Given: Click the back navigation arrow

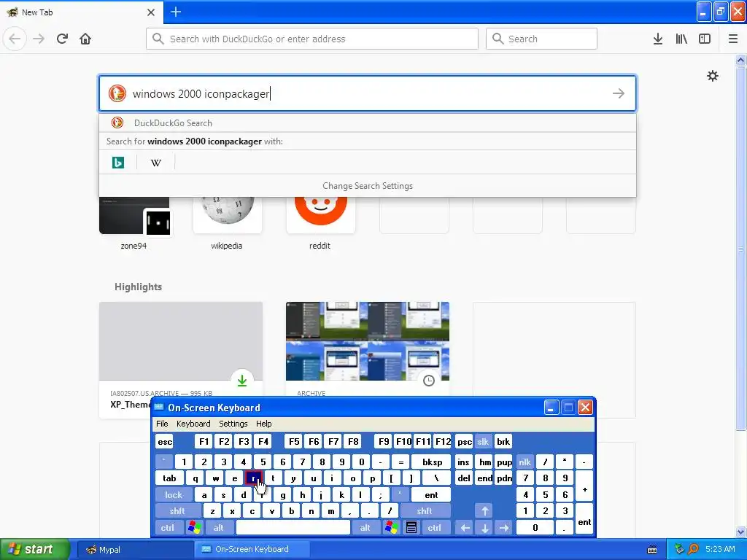Looking at the screenshot, I should click(x=15, y=39).
